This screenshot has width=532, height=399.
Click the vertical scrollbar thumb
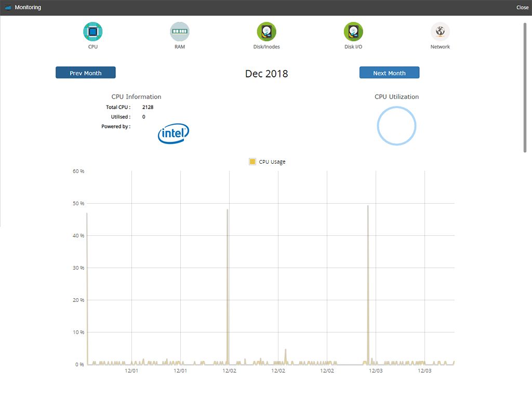(x=525, y=87)
